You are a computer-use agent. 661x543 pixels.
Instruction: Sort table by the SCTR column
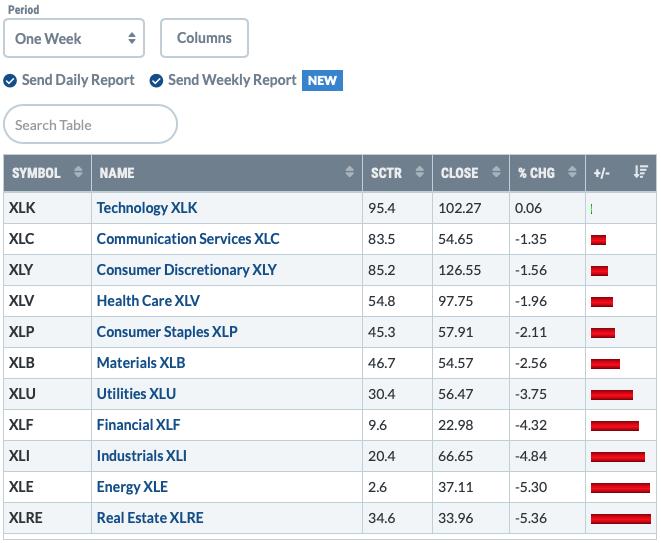397,173
